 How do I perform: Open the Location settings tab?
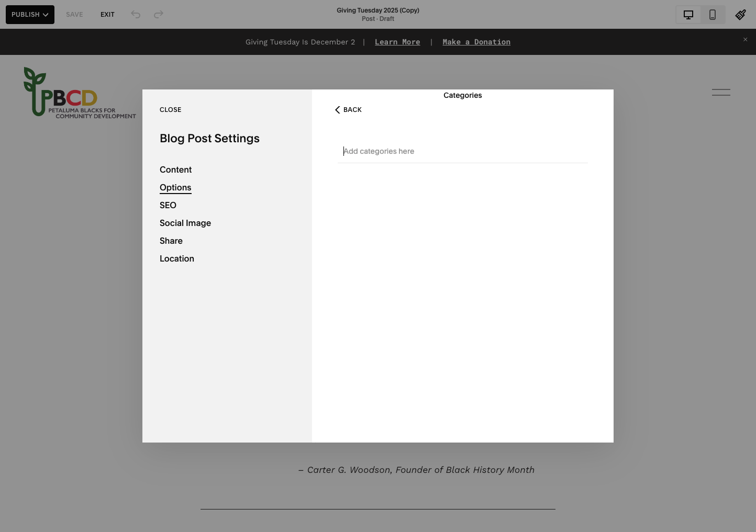tap(177, 259)
